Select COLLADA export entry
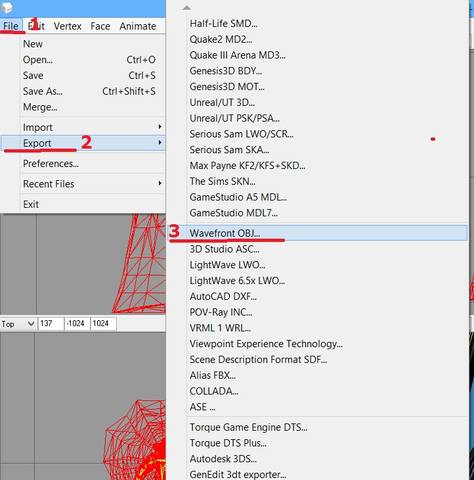 tap(317, 391)
